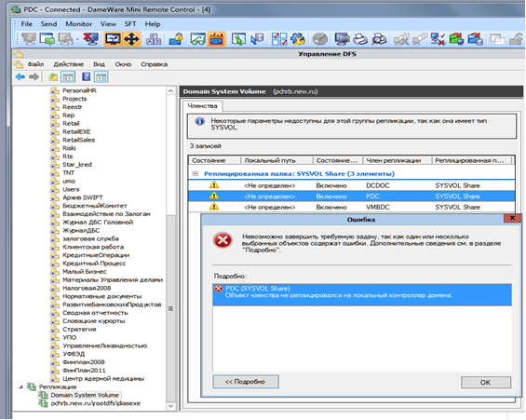Open the dropdown arrow next to third connect icon

[77, 40]
